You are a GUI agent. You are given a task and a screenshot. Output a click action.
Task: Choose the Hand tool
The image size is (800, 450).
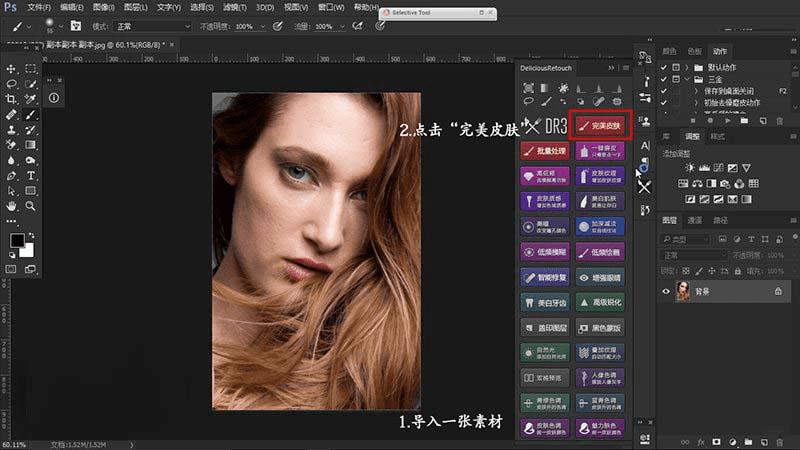point(11,205)
